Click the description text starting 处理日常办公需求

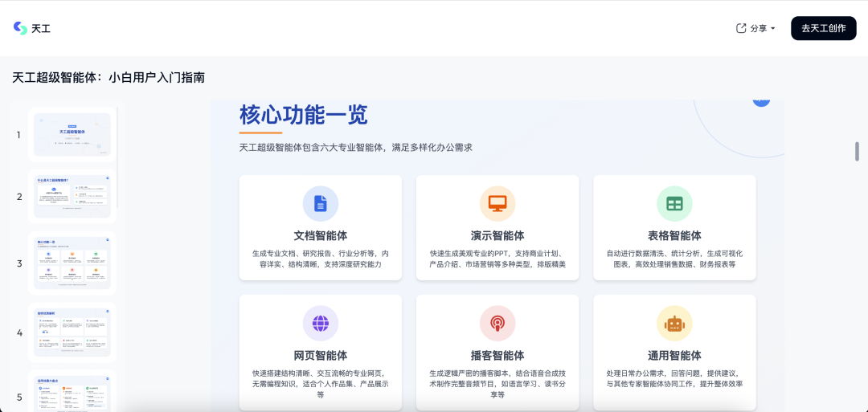coord(674,378)
